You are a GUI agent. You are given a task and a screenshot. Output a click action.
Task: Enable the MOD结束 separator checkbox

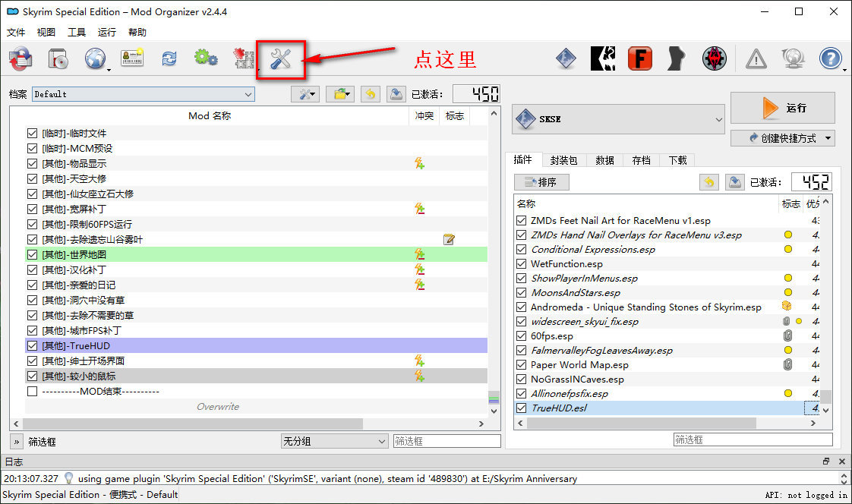tap(32, 391)
